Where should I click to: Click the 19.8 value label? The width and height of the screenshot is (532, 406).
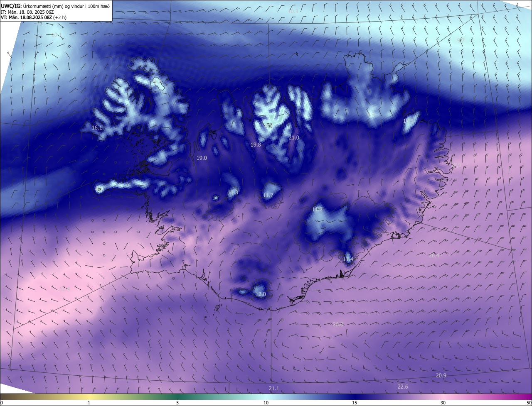[256, 145]
